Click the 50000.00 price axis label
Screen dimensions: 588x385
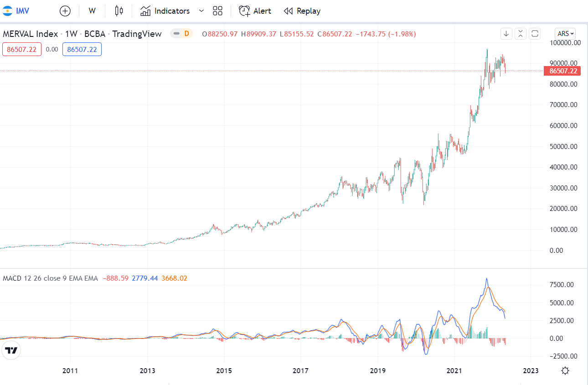(x=565, y=146)
